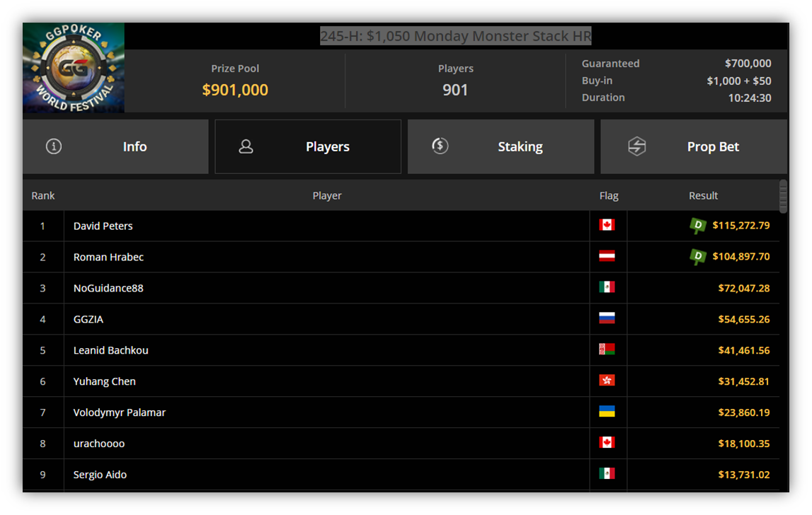Click the green deal badge beside $104,897.70
The height and width of the screenshot is (515, 812).
click(698, 257)
